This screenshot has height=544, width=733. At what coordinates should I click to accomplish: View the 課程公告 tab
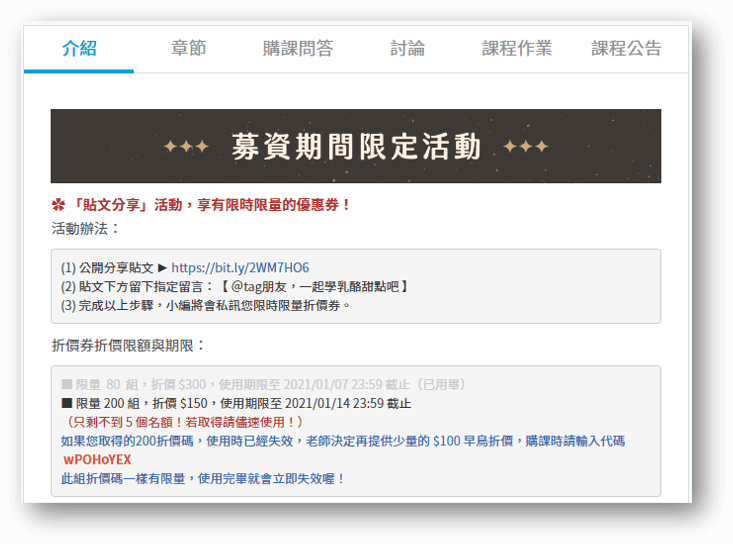(x=626, y=48)
